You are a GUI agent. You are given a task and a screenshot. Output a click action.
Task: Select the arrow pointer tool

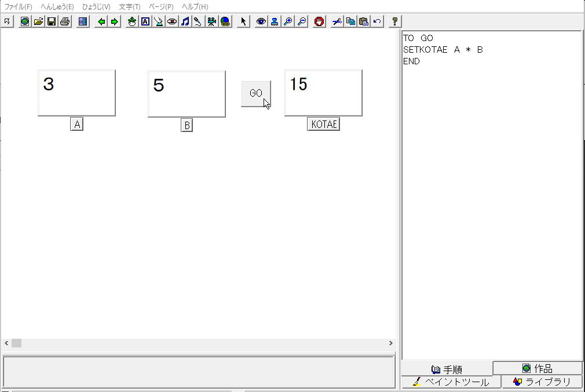243,21
